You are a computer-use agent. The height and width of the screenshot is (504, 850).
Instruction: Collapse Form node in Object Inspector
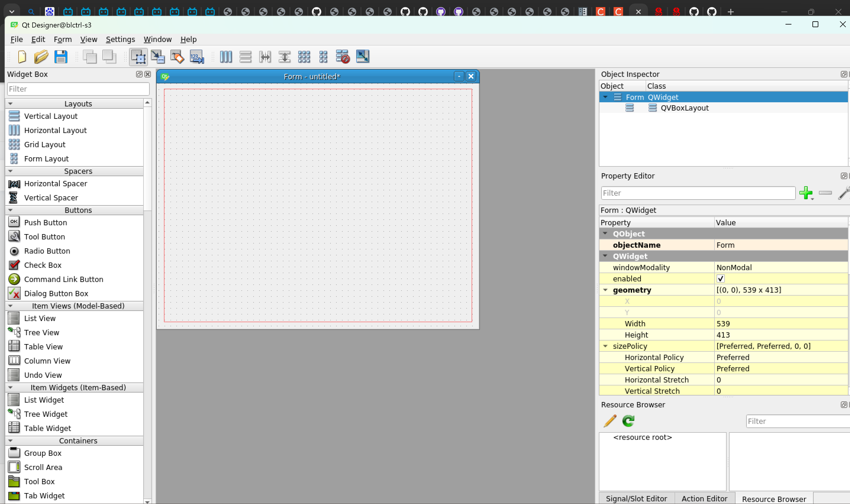605,97
